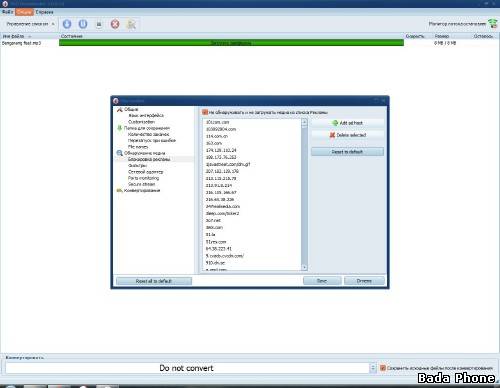Click the small stop square toolbar icon
The image size is (500, 388).
click(99, 24)
